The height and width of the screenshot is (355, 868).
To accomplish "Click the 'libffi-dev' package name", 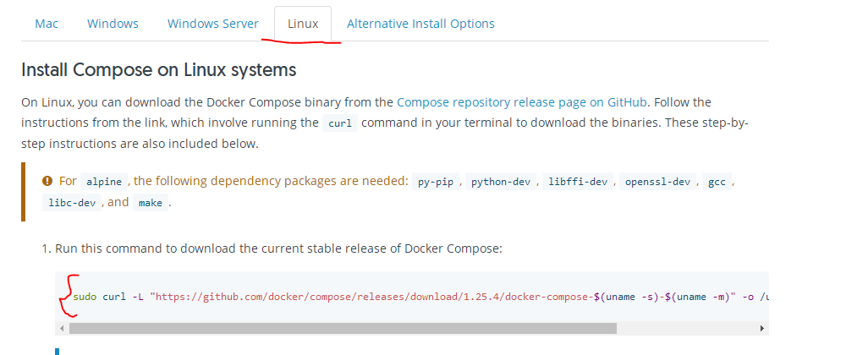I will pos(578,182).
